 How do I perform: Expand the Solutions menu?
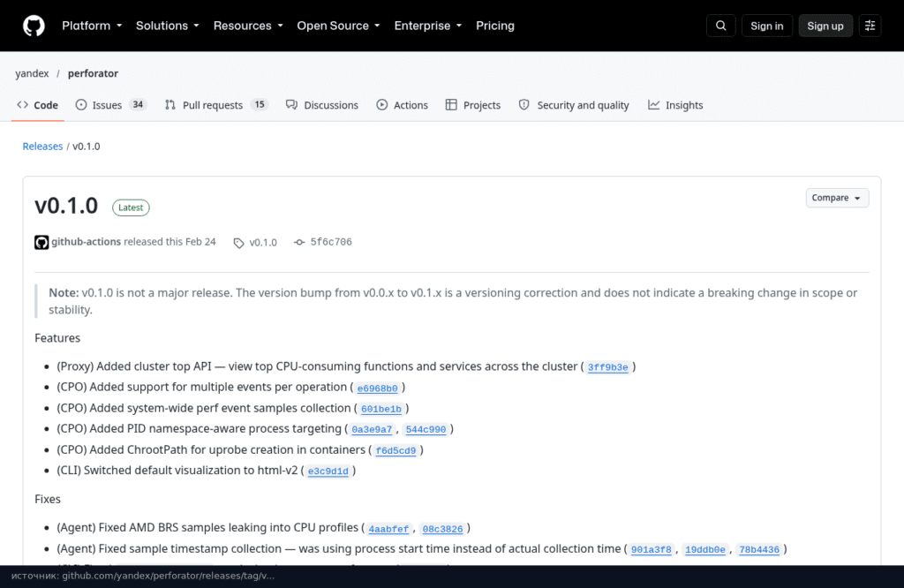point(167,26)
